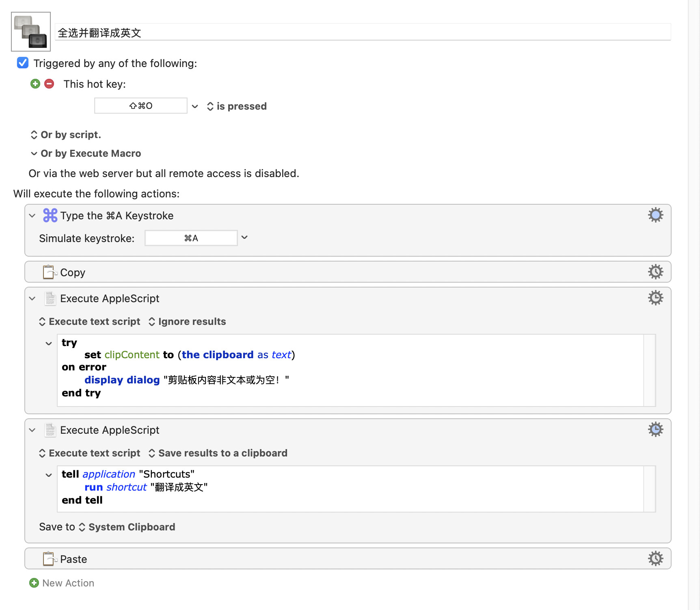
Task: Change 'Execute text script' in second AppleScript action
Action: [x=90, y=453]
